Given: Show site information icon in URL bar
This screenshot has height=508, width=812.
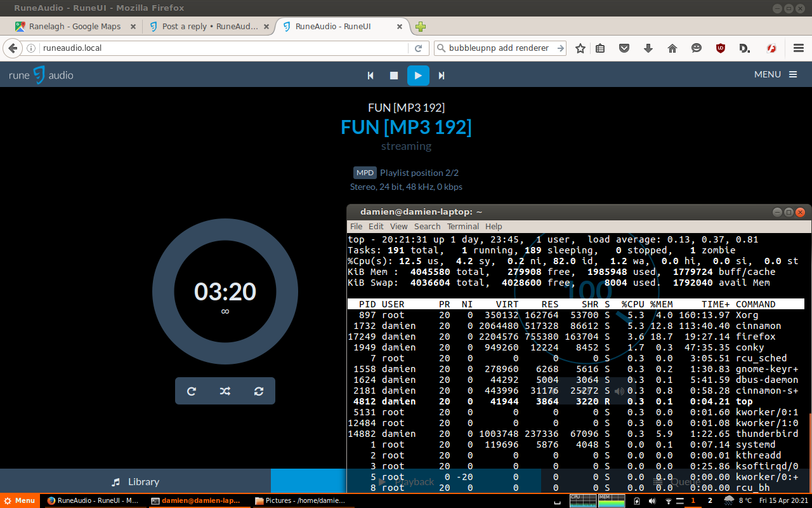Looking at the screenshot, I should click(x=31, y=48).
